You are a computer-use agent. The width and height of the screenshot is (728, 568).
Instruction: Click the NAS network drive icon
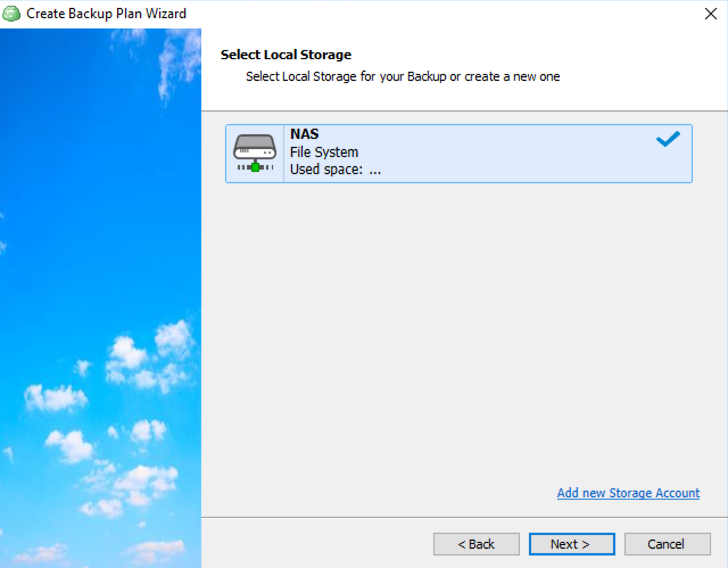click(255, 153)
